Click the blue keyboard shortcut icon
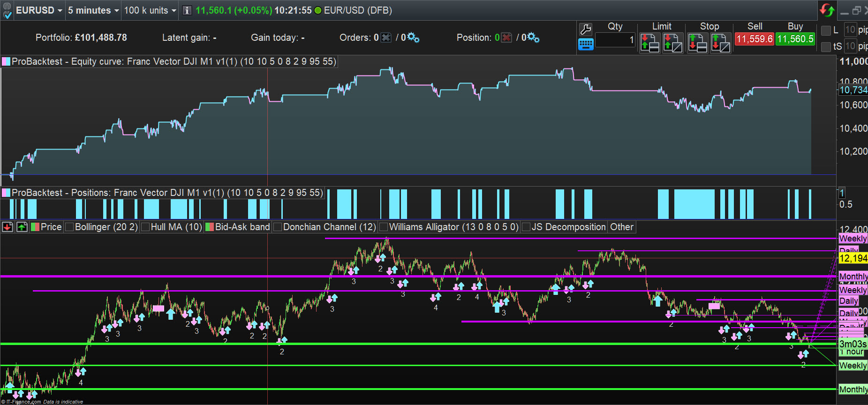The width and height of the screenshot is (868, 405). tap(585, 45)
